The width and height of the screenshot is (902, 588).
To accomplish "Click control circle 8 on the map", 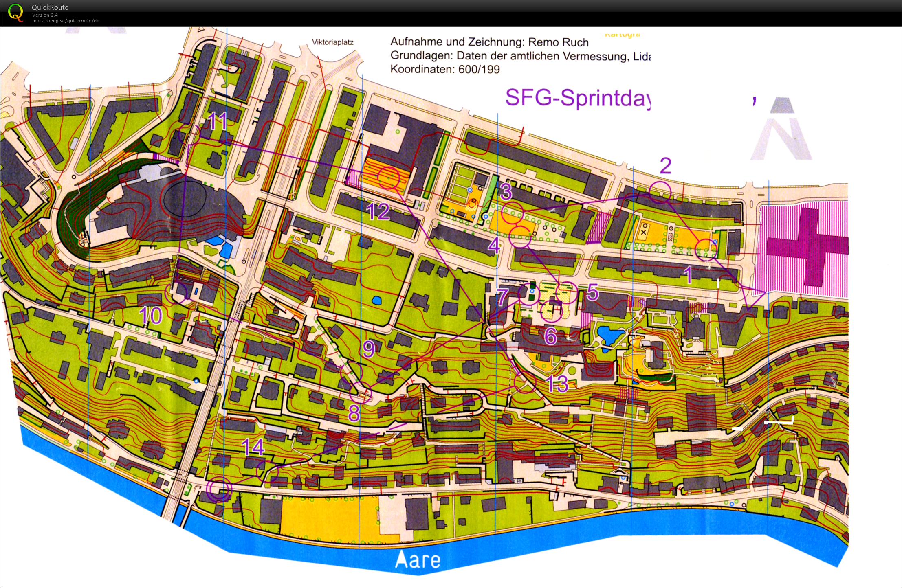I will (361, 392).
